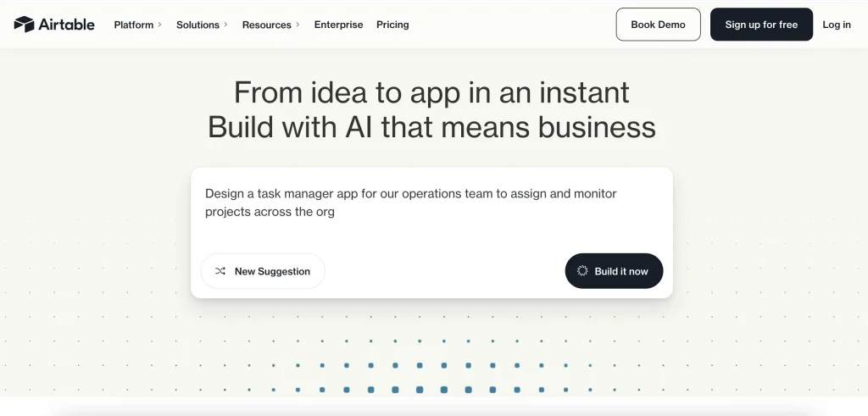Screen dimensions: 868x416
Task: Click the Airtable logo icon
Action: point(24,25)
